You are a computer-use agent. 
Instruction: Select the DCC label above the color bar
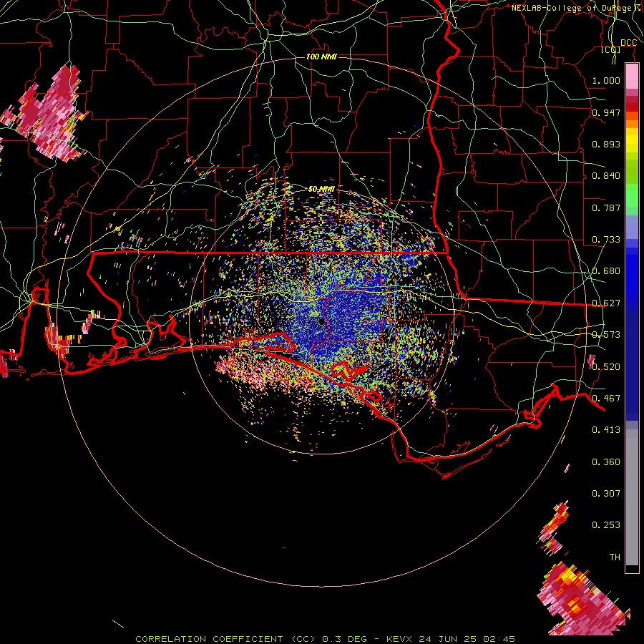628,43
